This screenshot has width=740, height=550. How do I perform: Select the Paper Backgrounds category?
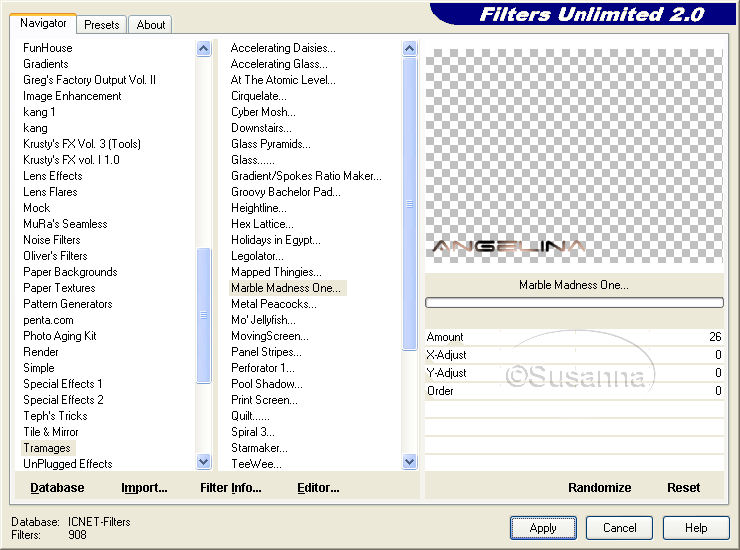[70, 272]
